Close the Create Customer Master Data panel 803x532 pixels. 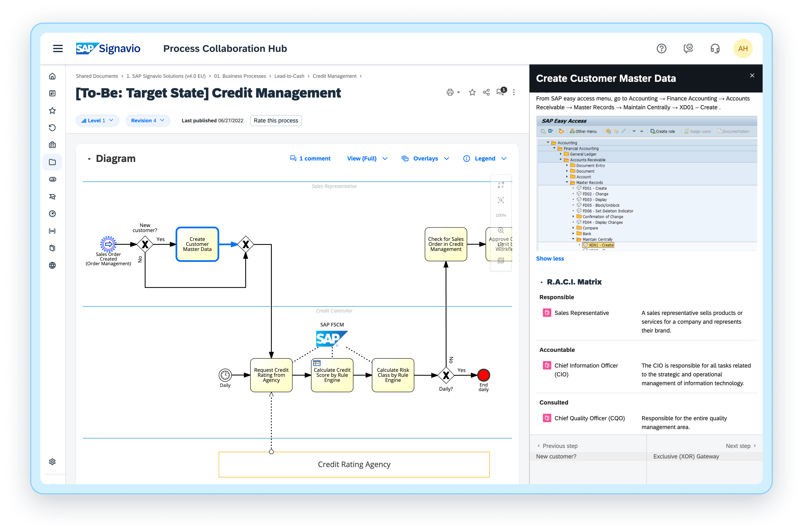pos(752,75)
